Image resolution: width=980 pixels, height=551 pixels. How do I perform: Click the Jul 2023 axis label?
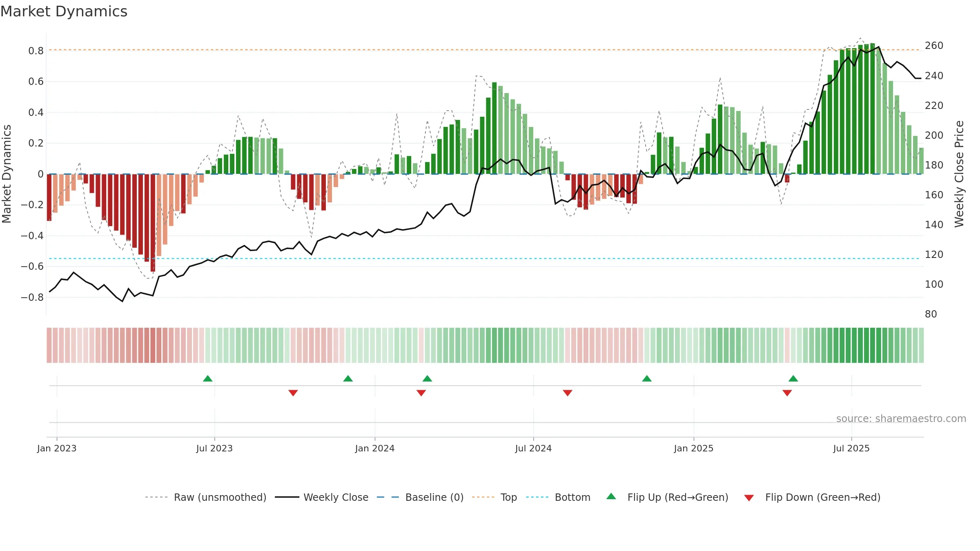click(x=214, y=448)
